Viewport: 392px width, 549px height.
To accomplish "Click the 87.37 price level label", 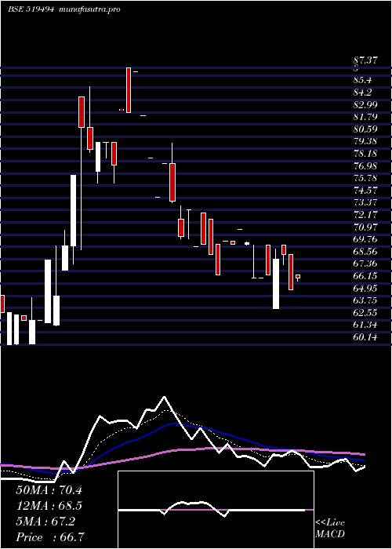I will [x=365, y=60].
